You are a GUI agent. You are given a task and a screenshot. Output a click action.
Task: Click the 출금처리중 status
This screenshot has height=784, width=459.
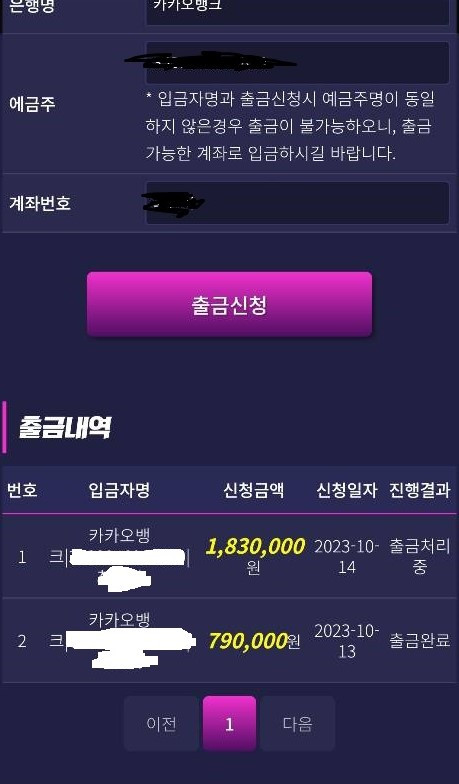click(420, 556)
